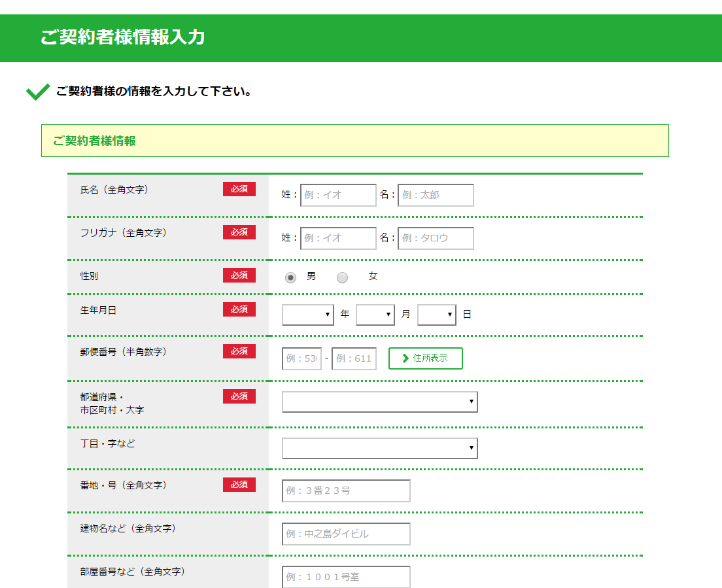The height and width of the screenshot is (588, 722).
Task: Click the フリガナ field showing 例：タロウ
Action: point(436,238)
